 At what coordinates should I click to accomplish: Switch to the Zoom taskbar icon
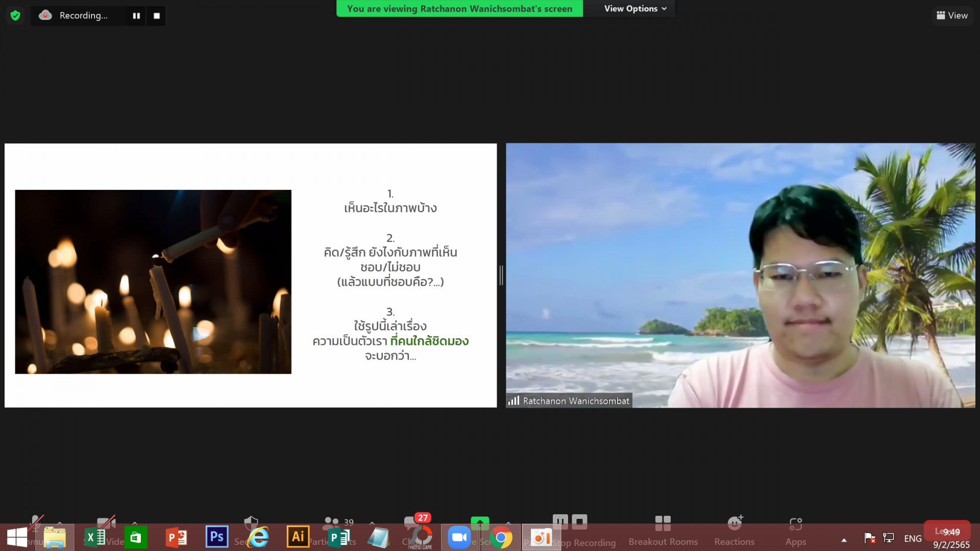[x=459, y=538]
